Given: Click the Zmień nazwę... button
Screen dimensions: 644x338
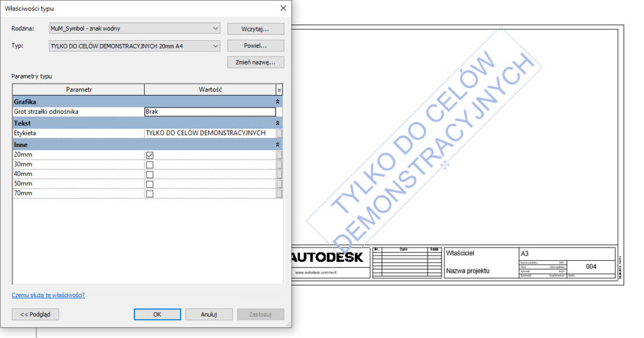Looking at the screenshot, I should (255, 62).
